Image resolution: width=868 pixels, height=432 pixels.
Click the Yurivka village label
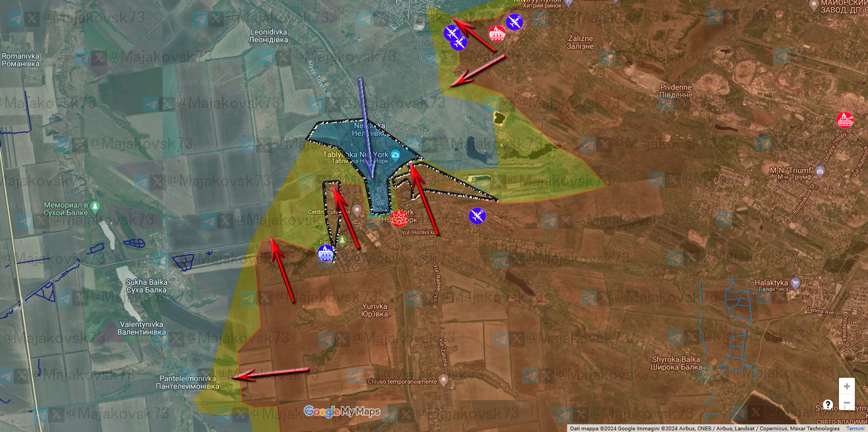[x=375, y=310]
